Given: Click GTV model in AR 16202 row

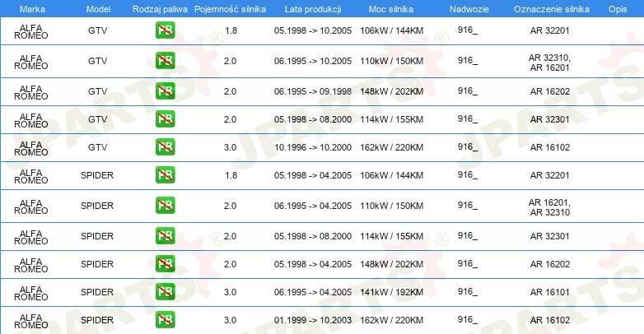Looking at the screenshot, I should (x=98, y=91).
